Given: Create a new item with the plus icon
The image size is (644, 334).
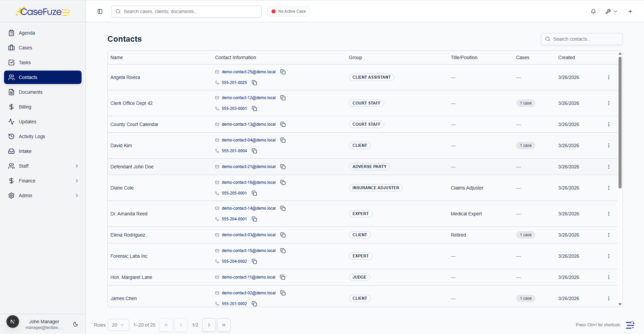Looking at the screenshot, I should [630, 11].
